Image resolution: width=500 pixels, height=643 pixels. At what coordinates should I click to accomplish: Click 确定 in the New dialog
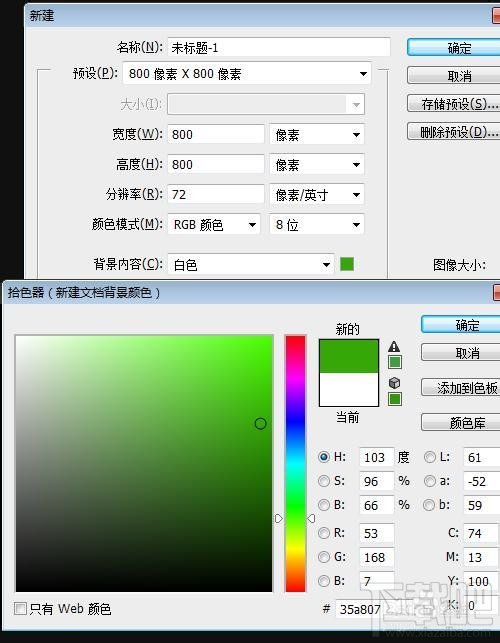[454, 48]
